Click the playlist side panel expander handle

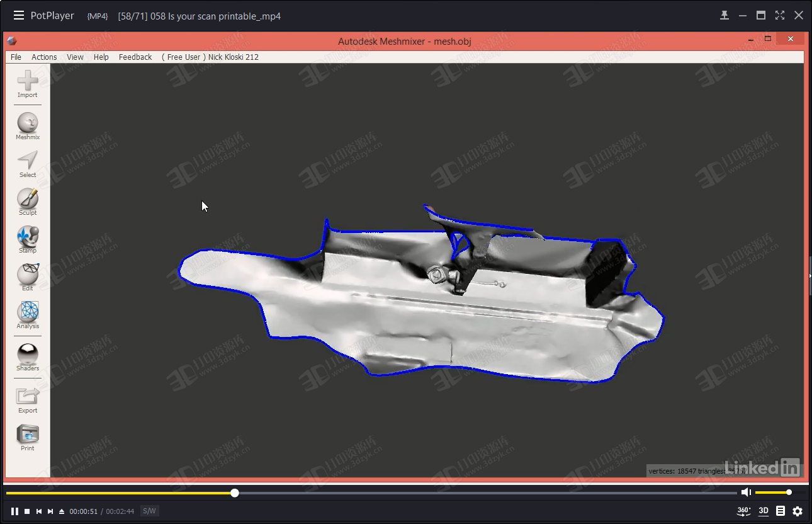(809, 276)
